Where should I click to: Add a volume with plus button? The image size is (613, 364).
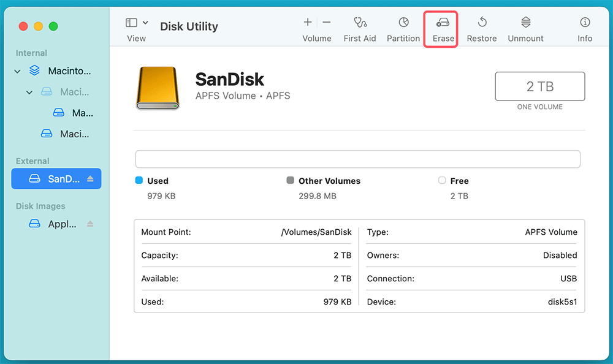tap(308, 23)
